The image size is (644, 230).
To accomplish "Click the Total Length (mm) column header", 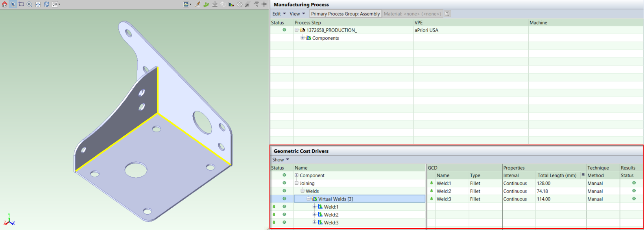I will coord(557,175).
